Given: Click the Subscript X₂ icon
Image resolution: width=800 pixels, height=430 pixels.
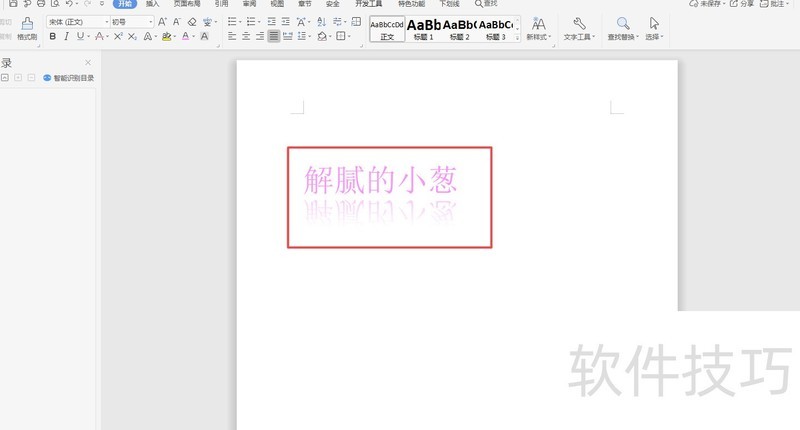Looking at the screenshot, I should coord(132,36).
